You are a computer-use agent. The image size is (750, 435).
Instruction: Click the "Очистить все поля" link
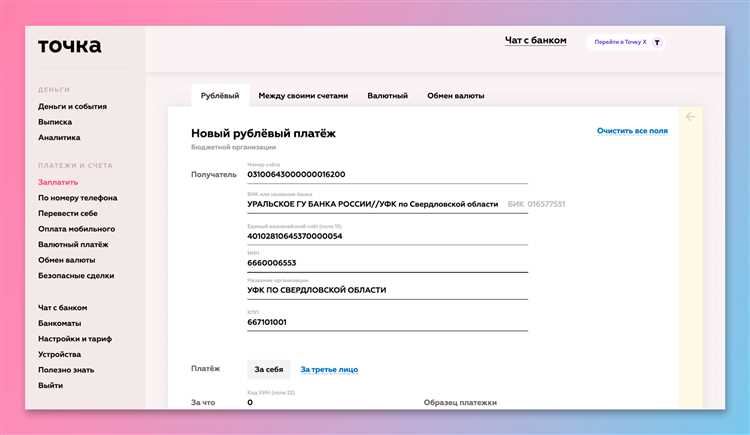(632, 131)
